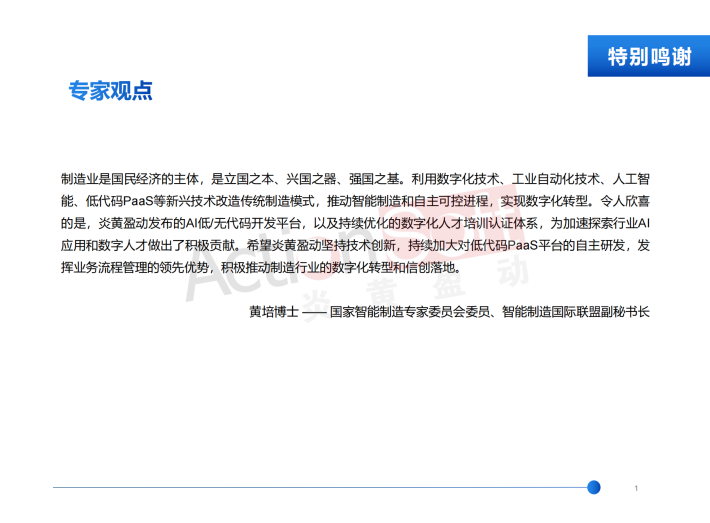Click the line beginning 的是，炎黄盈动发布的AI

pos(355,223)
